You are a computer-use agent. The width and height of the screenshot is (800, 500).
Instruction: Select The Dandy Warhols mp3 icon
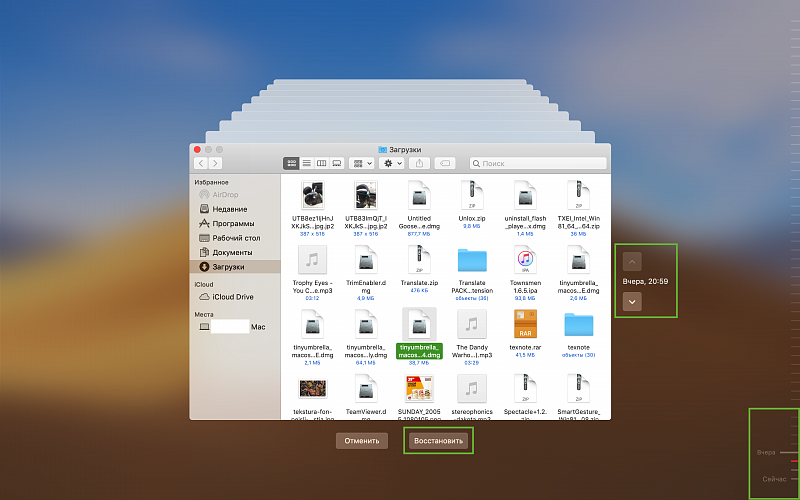[472, 324]
